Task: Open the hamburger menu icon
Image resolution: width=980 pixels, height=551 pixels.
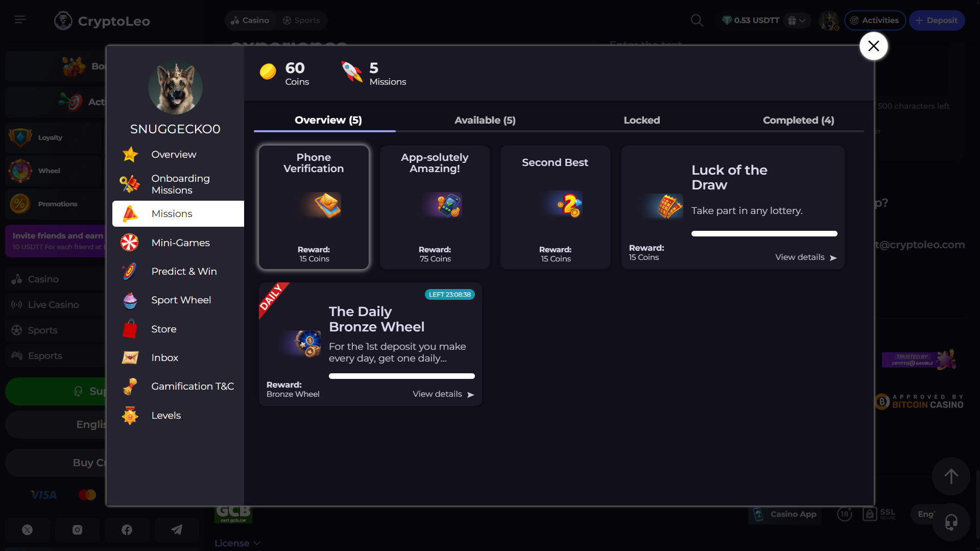Action: [20, 19]
